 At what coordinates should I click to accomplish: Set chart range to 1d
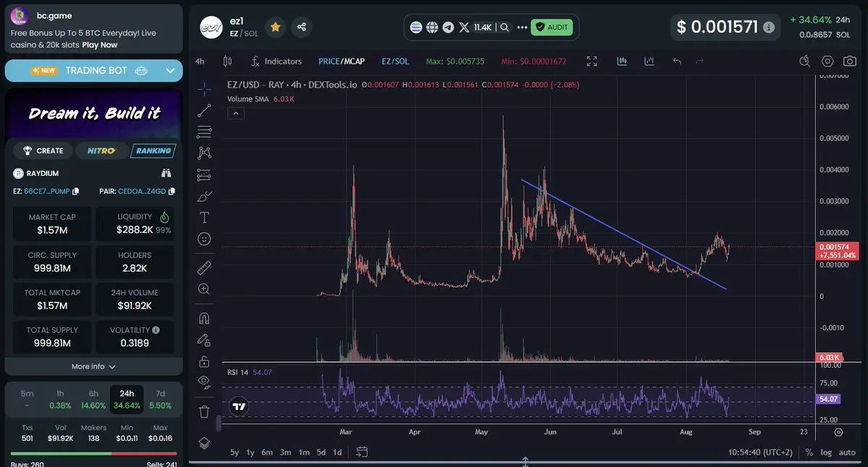[x=337, y=453]
